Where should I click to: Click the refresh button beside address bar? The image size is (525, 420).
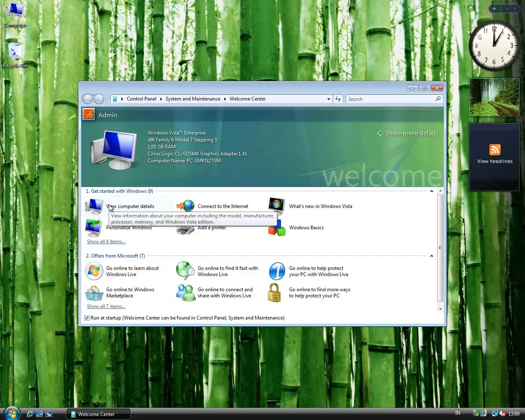[x=338, y=99]
